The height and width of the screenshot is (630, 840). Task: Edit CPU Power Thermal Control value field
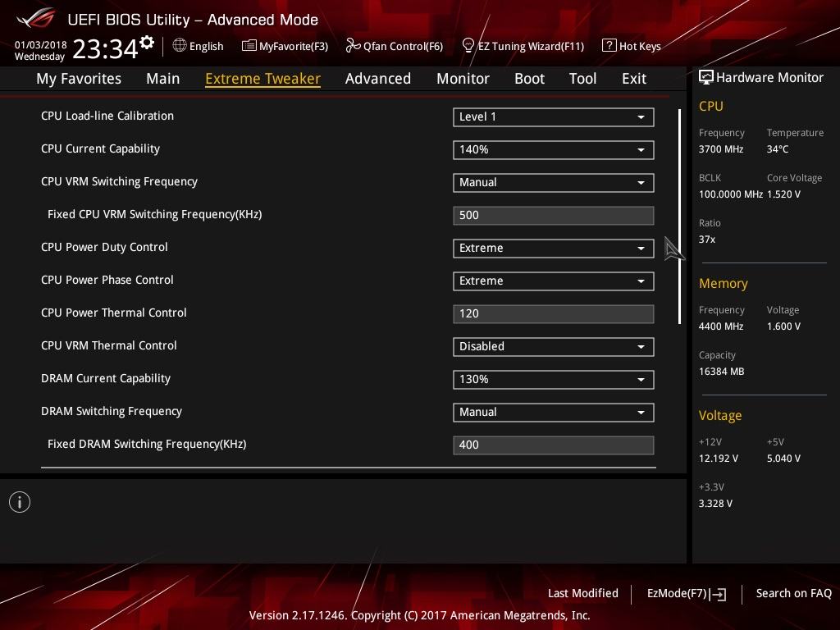[554, 313]
